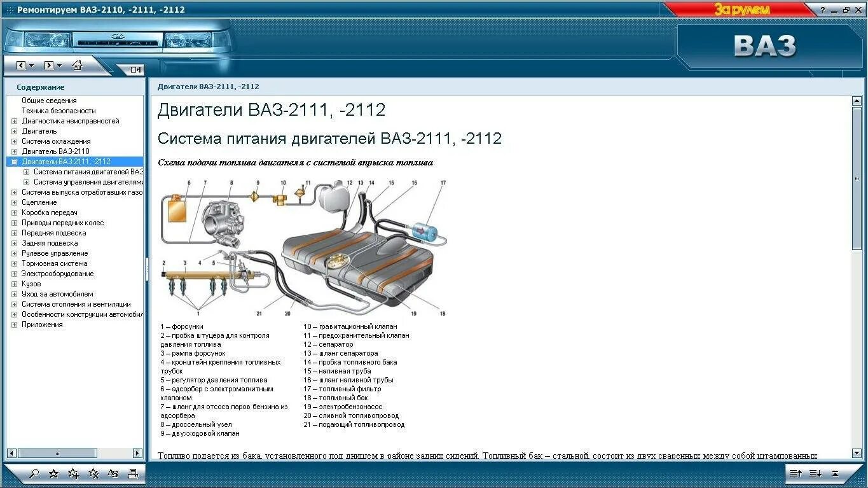Hide the contents panel with the collapse icon
The width and height of the screenshot is (868, 488).
(136, 70)
